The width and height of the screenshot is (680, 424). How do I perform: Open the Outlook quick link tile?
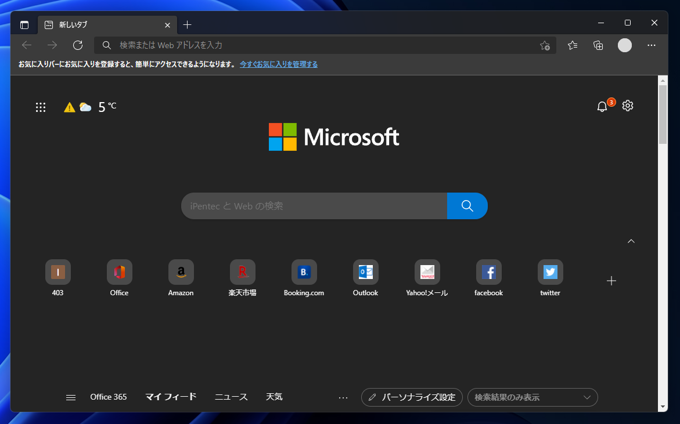366,278
